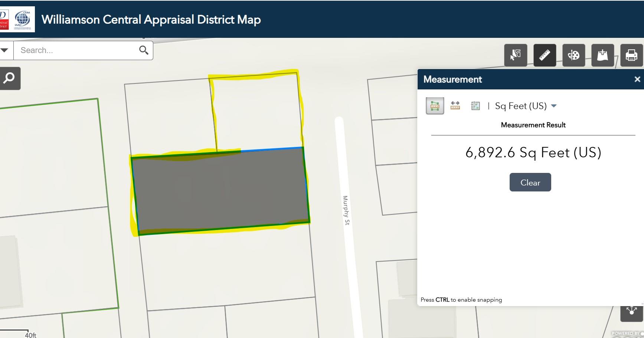Open the parcel Select tool
Viewport: 644px width, 338px height.
tap(516, 55)
